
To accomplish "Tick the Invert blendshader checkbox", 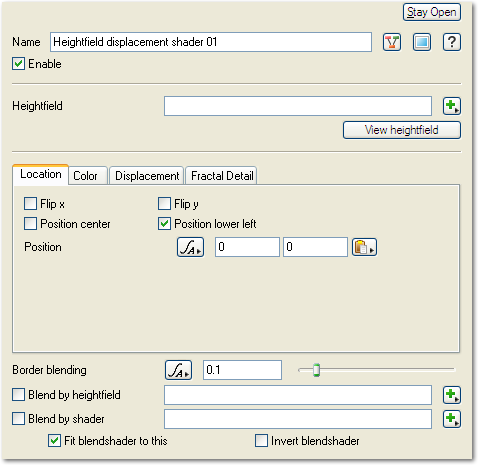I will 261,441.
